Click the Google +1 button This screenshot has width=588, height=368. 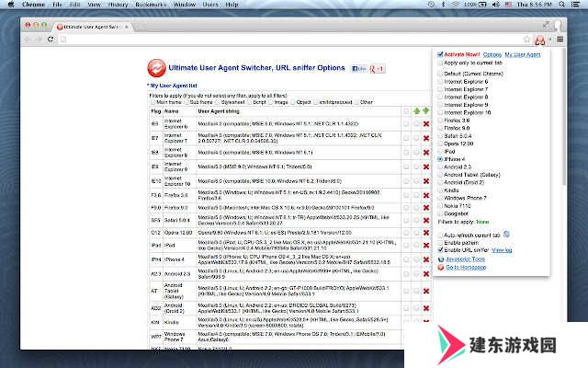(x=377, y=69)
